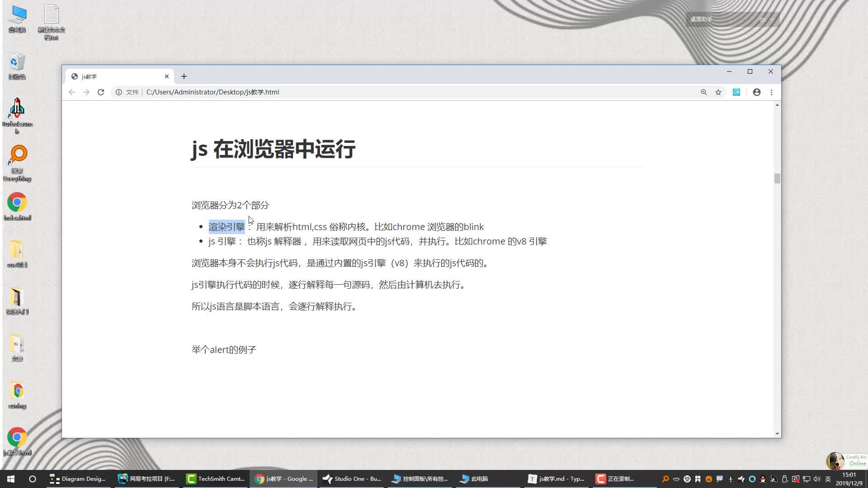Expand the 桌面助手 widget dropdown arrow
The image size is (868, 488).
pyautogui.click(x=772, y=19)
